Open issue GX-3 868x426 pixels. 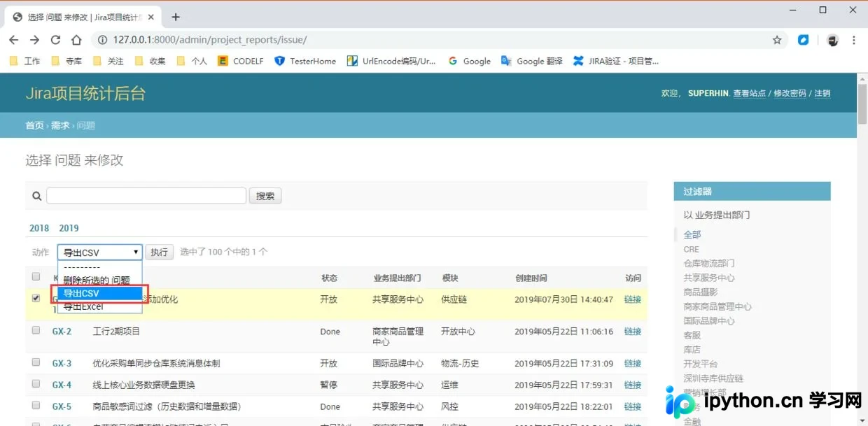62,364
